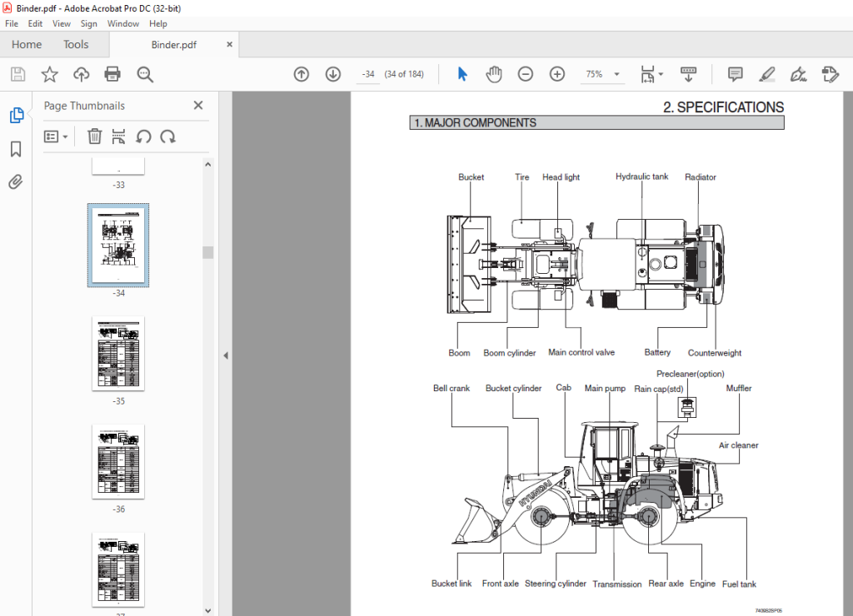Go to next page arrow

[333, 74]
